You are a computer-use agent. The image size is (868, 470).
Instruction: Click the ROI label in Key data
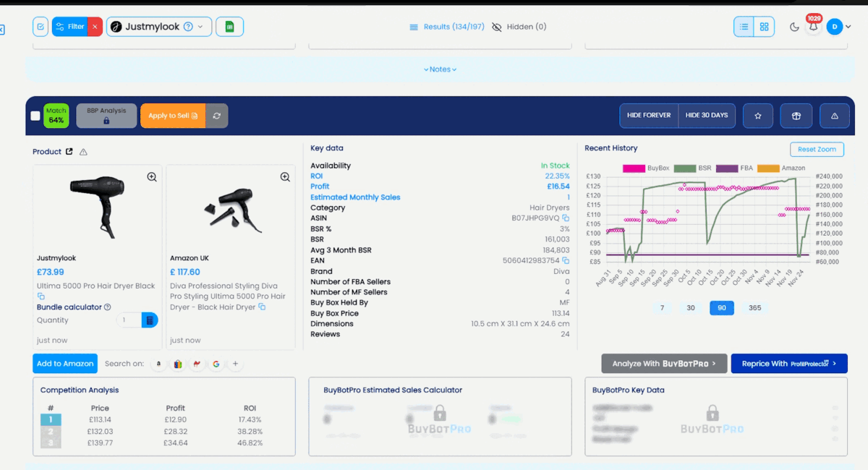tap(317, 176)
